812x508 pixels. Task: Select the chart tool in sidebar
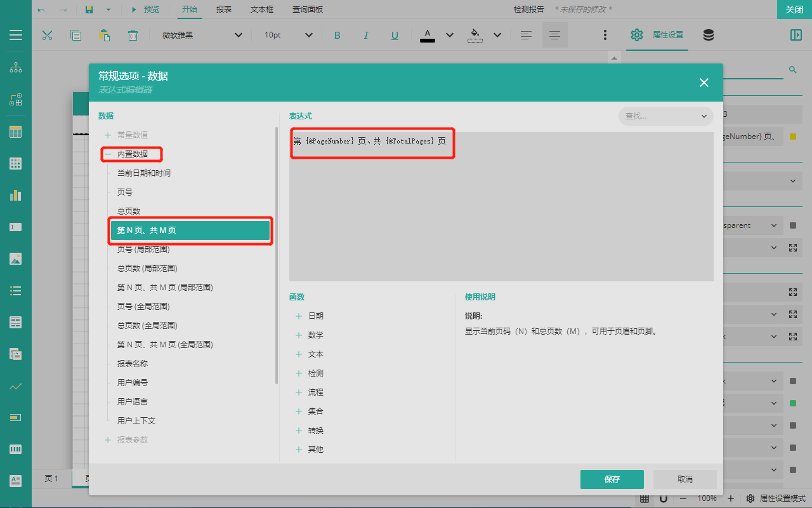coord(16,195)
